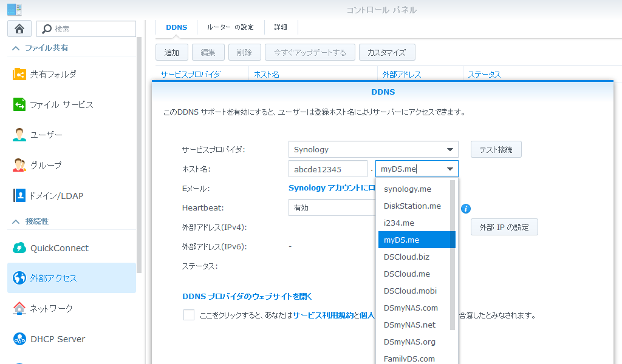622x364 pixels.
Task: Open the Group (グループ) icon
Action: [x=19, y=165]
